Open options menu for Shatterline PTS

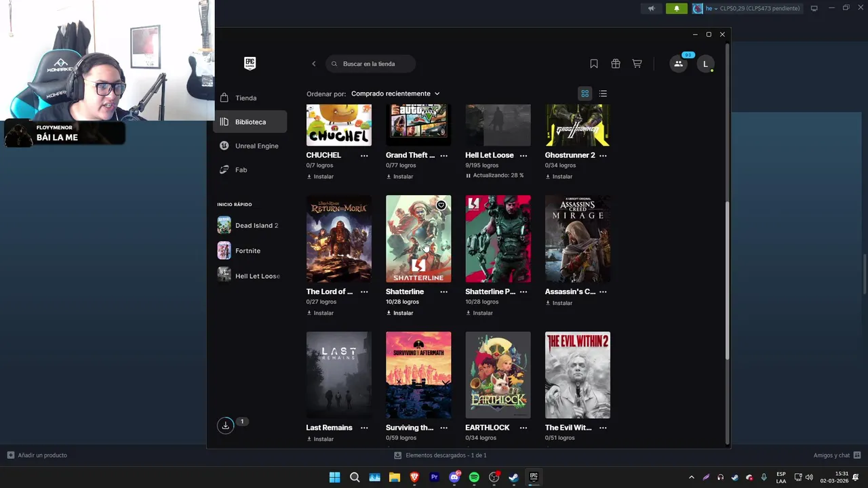tap(524, 291)
